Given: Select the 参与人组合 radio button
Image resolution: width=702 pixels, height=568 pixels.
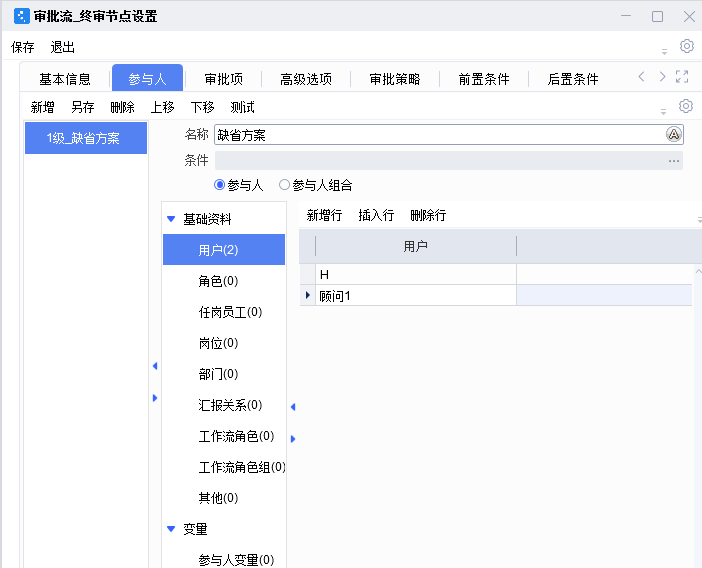Looking at the screenshot, I should [284, 185].
